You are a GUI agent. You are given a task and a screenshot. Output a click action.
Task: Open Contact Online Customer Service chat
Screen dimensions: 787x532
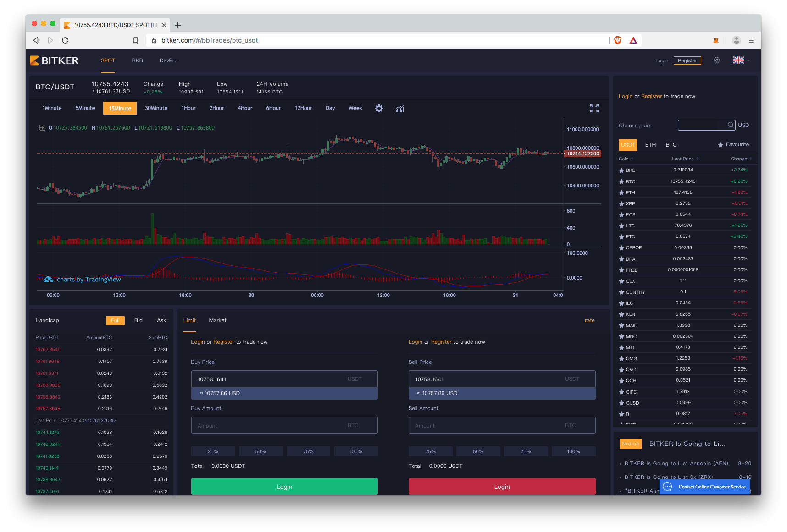pyautogui.click(x=704, y=487)
